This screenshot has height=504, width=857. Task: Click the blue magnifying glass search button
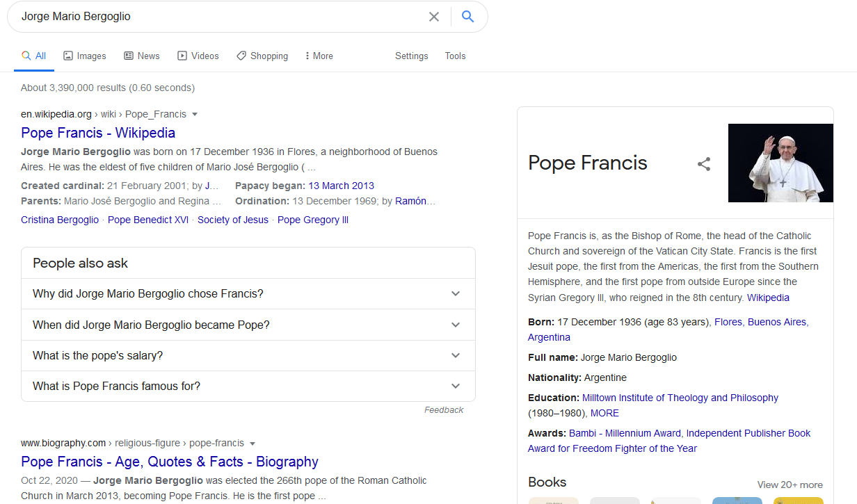(468, 17)
